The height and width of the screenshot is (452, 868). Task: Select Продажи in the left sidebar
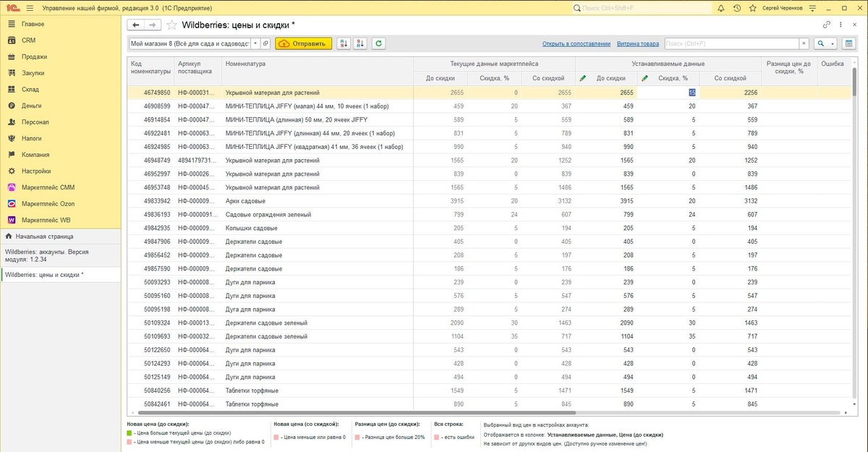coord(34,56)
